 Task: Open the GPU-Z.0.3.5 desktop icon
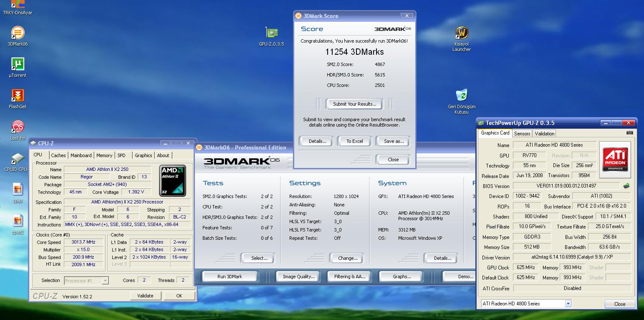tap(272, 36)
